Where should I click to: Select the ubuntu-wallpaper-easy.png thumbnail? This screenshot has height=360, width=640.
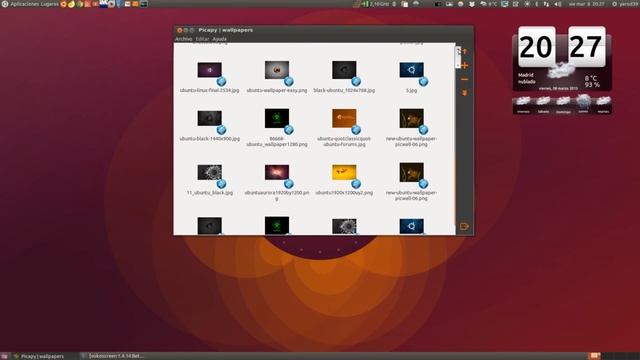[x=277, y=70]
